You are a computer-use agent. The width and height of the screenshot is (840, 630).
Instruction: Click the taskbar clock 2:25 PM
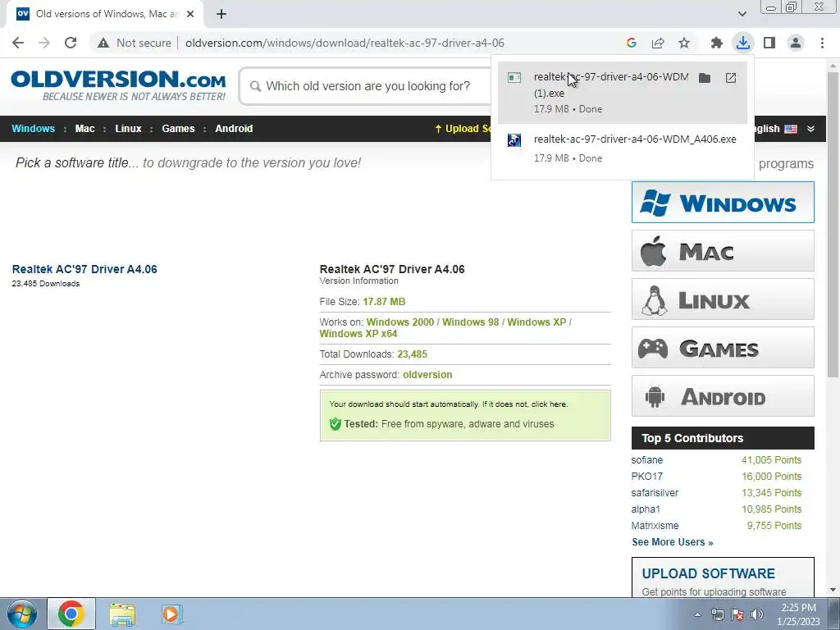[x=798, y=608]
